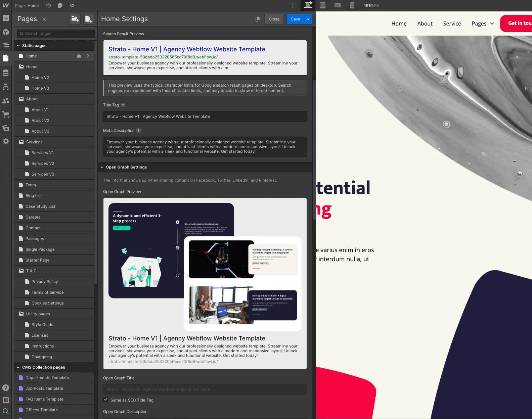
Task: Select the Changelog page
Action: click(54, 357)
